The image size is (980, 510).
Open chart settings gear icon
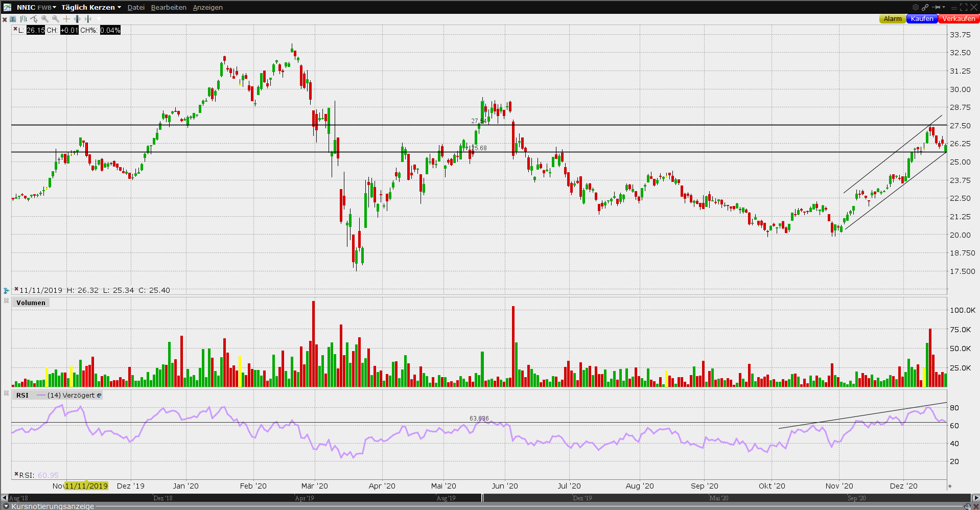[916, 7]
